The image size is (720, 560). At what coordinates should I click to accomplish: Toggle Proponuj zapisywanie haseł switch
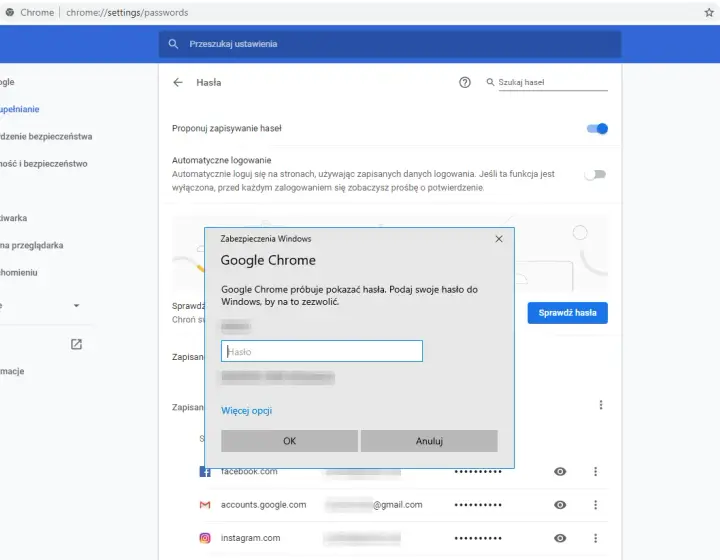(x=597, y=129)
